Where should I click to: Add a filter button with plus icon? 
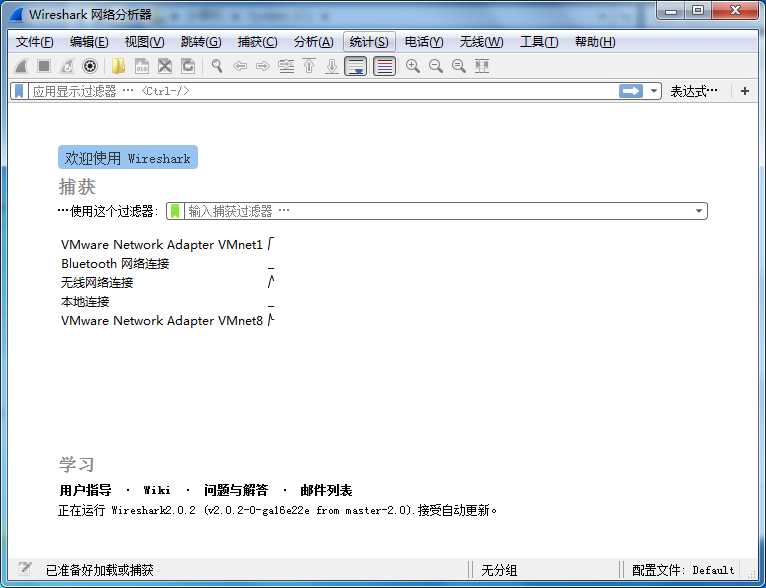point(745,91)
